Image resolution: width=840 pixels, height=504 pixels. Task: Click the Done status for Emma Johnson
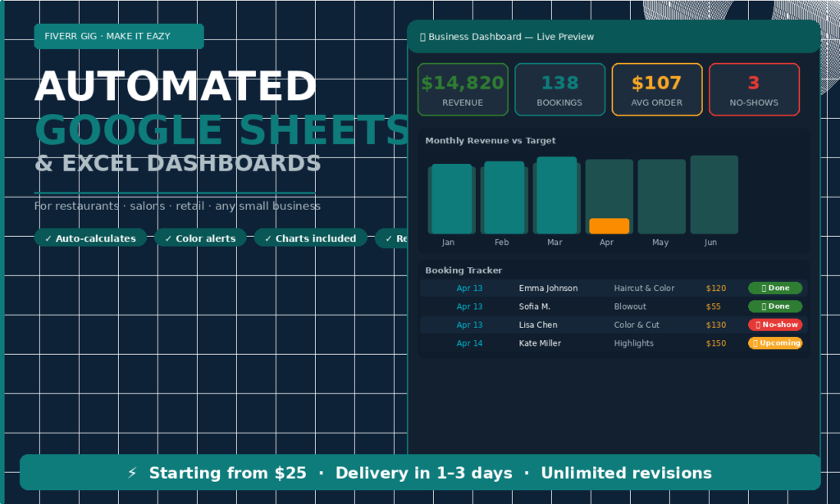coord(775,288)
